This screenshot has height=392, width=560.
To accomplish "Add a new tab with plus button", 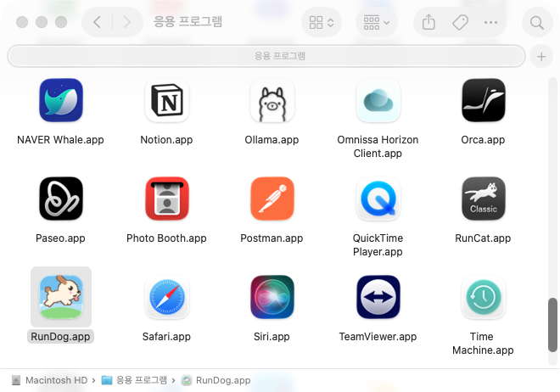I will point(541,56).
